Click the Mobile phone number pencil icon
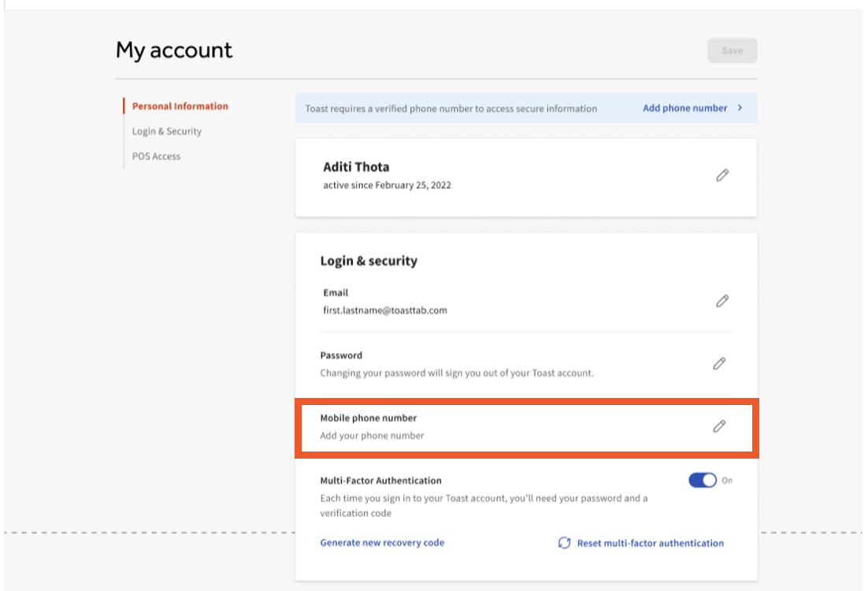The height and width of the screenshot is (591, 868). click(x=719, y=426)
